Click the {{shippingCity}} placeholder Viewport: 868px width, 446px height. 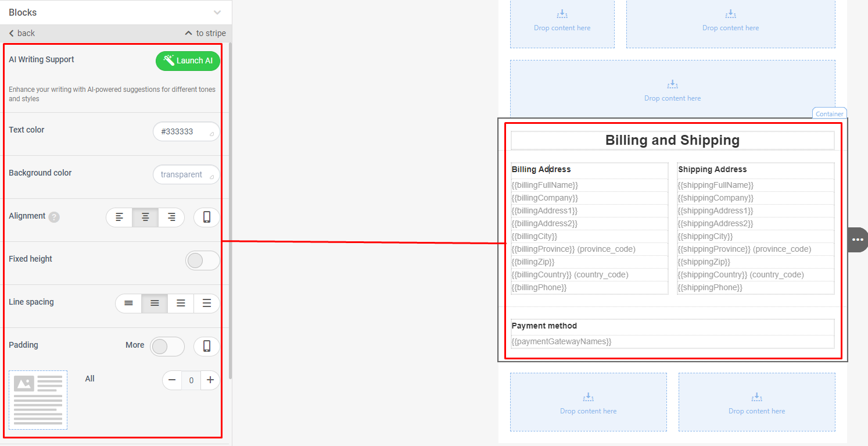click(x=705, y=236)
